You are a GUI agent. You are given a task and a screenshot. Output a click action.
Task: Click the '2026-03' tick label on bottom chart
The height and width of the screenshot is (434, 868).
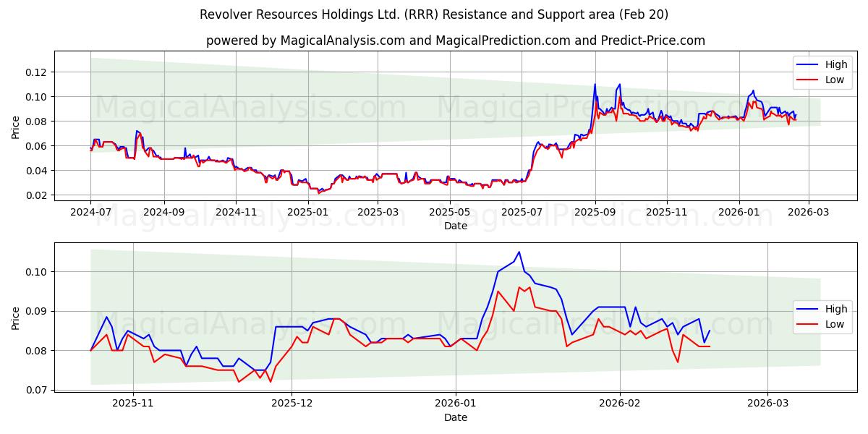coord(769,404)
